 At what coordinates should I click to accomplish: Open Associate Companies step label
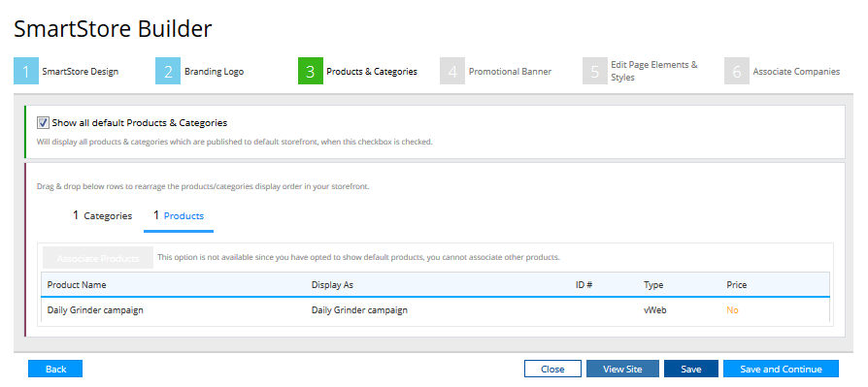point(796,72)
